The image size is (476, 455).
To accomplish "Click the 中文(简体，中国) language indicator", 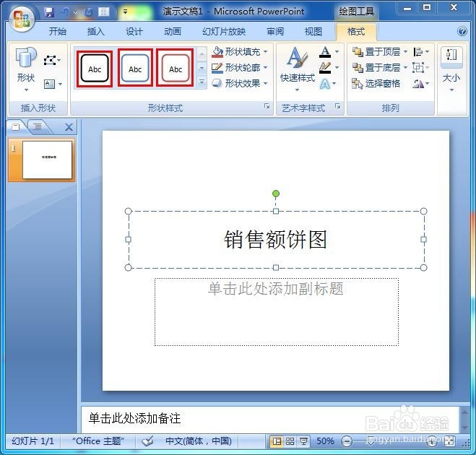I will [x=199, y=441].
